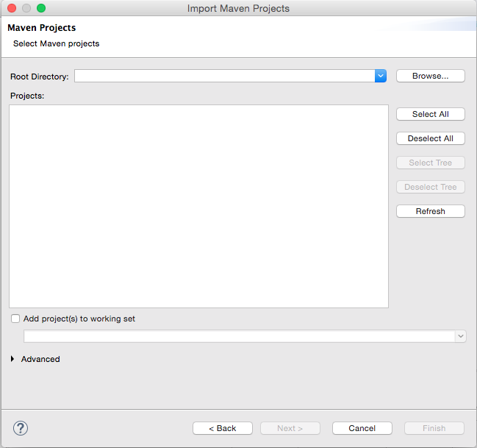The width and height of the screenshot is (477, 448).
Task: Open the help question mark icon
Action: coord(21,428)
